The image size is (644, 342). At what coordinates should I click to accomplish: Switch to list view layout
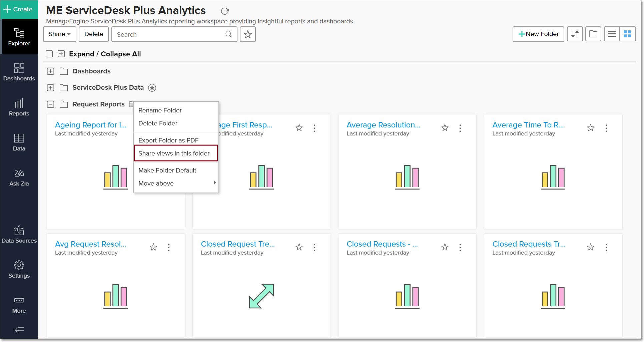coord(612,34)
